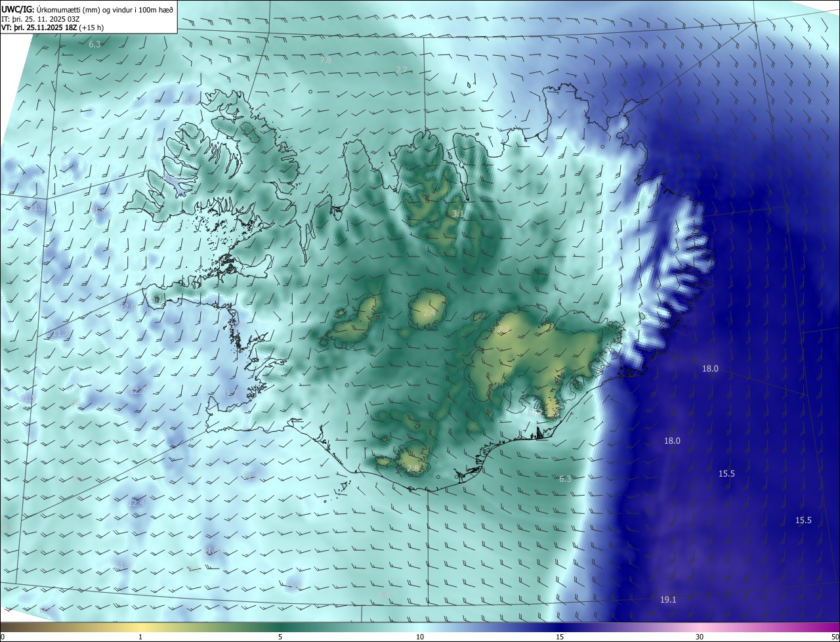The height and width of the screenshot is (642, 840).
Task: Click the 12.0 value label on the map
Action: (127, 307)
